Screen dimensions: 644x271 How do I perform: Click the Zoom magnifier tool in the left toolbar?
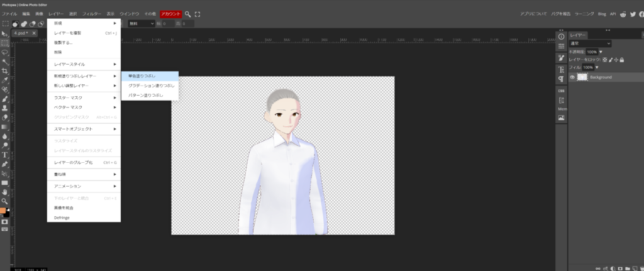(4, 201)
